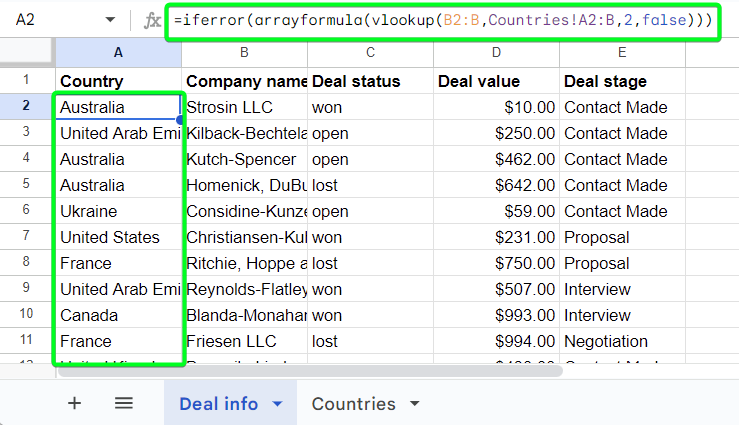
Task: Click the Deal stage header cell
Action: coord(622,81)
